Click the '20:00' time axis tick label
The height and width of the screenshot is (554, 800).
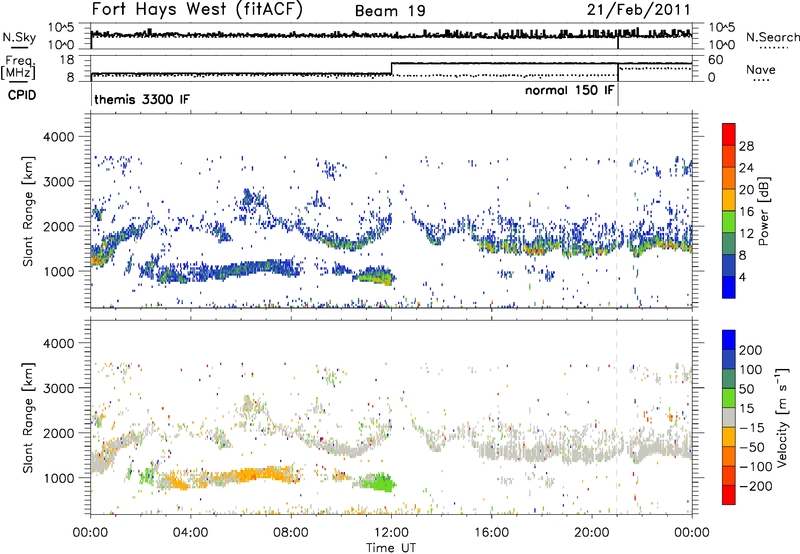point(592,533)
